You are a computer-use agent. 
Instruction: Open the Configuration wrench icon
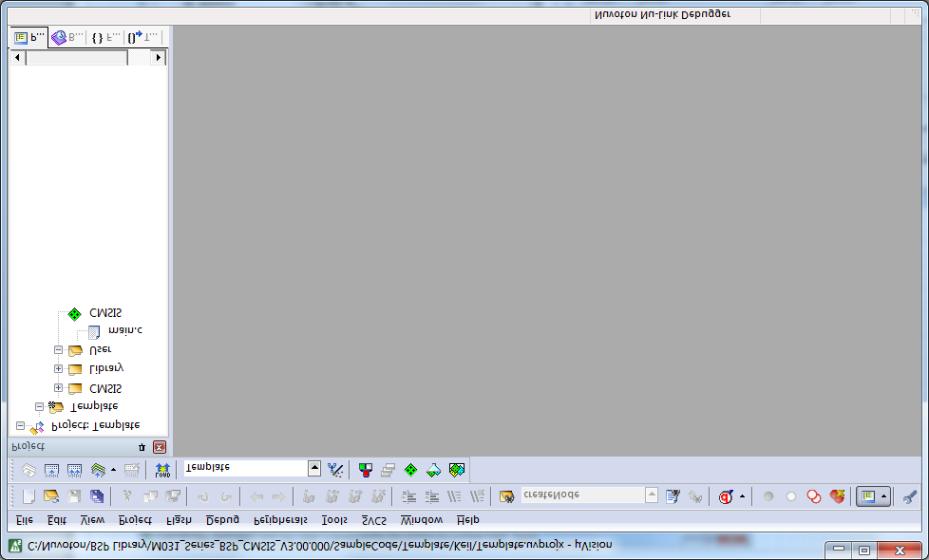pyautogui.click(x=909, y=495)
